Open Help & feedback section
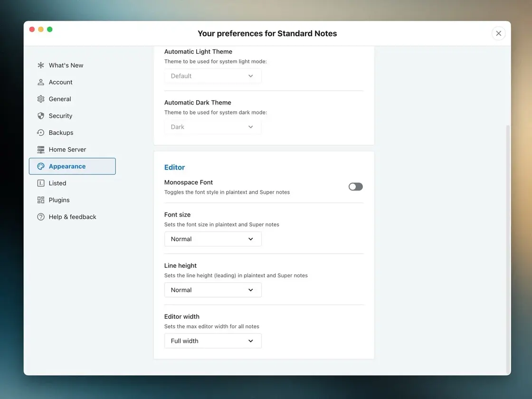The image size is (532, 399). pos(72,217)
